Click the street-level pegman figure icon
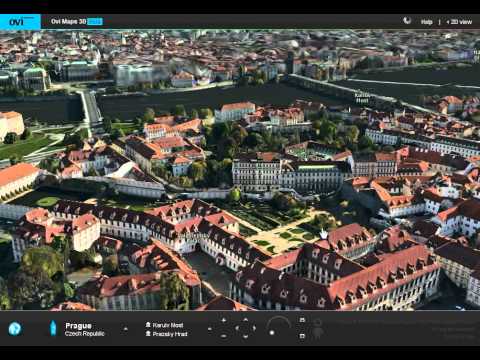Viewport: 480px width, 360px height. pos(318,329)
